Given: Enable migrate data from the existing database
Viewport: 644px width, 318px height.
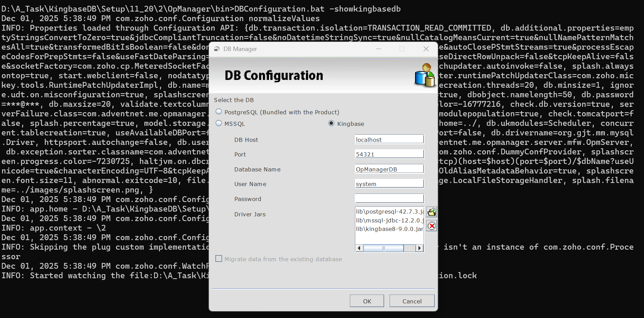Looking at the screenshot, I should [219, 258].
